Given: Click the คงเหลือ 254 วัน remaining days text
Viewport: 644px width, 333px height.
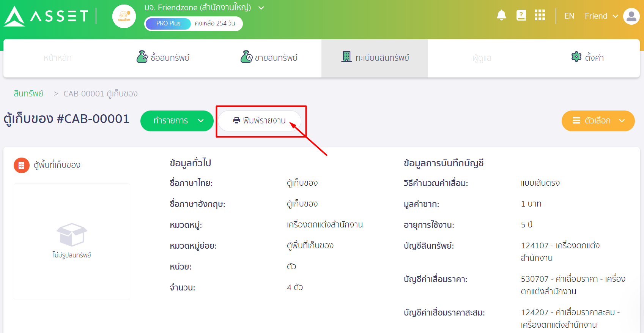Looking at the screenshot, I should point(215,23).
